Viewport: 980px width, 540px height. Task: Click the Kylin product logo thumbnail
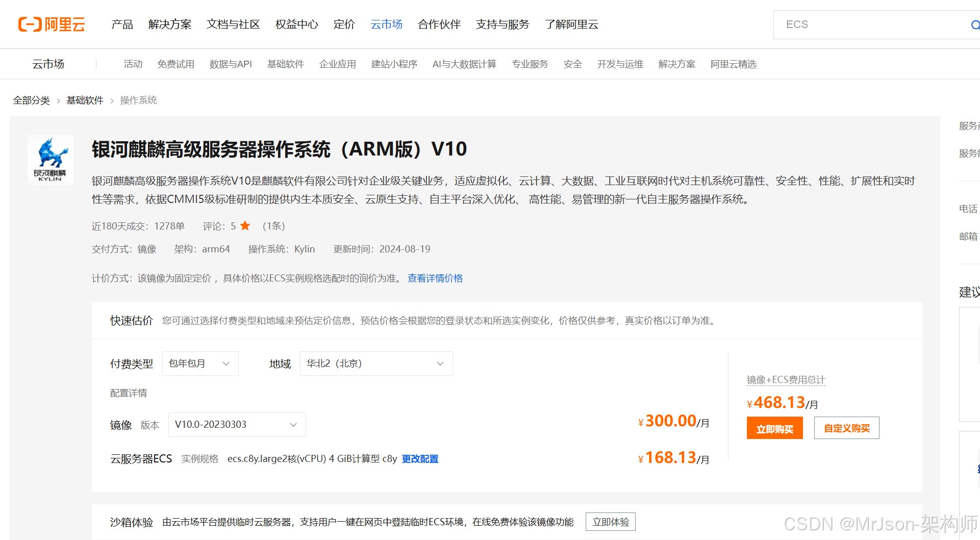click(x=51, y=160)
